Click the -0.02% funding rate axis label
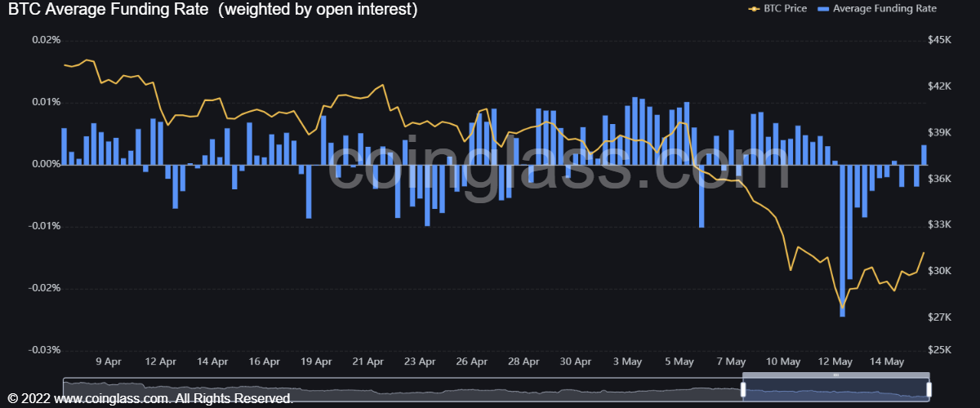This screenshot has height=408, width=980. (x=44, y=288)
